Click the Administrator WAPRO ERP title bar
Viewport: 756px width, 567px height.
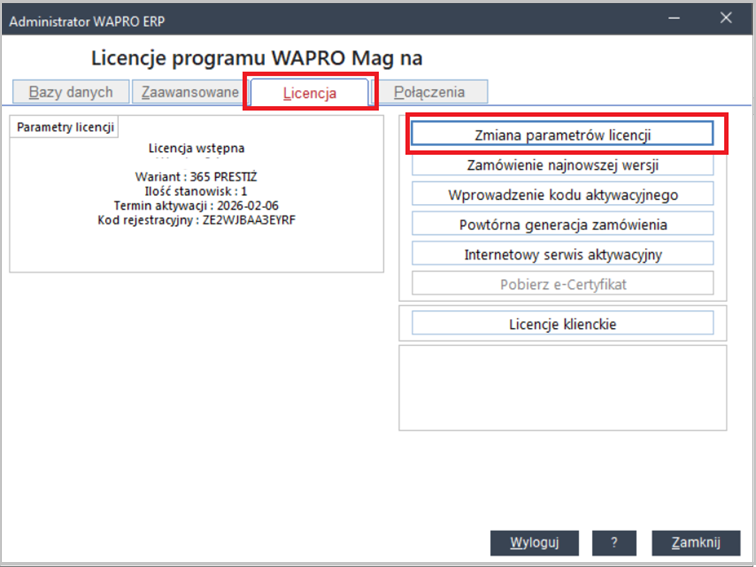300,17
